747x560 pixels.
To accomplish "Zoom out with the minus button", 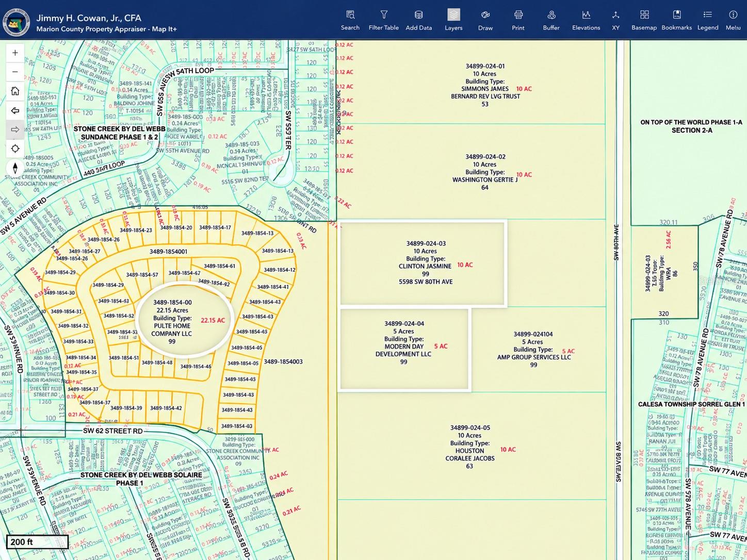I will pos(15,72).
